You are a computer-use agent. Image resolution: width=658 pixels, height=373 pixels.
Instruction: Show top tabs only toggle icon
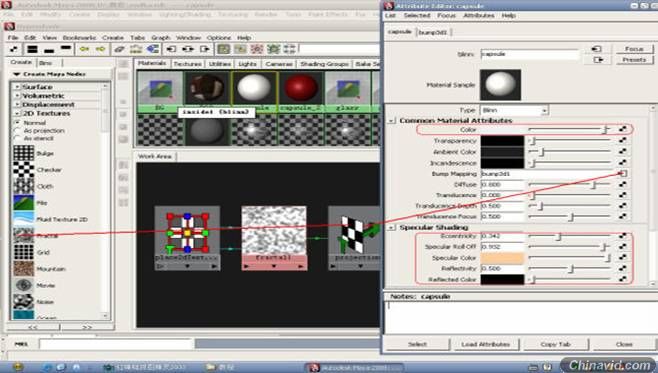[x=66, y=49]
